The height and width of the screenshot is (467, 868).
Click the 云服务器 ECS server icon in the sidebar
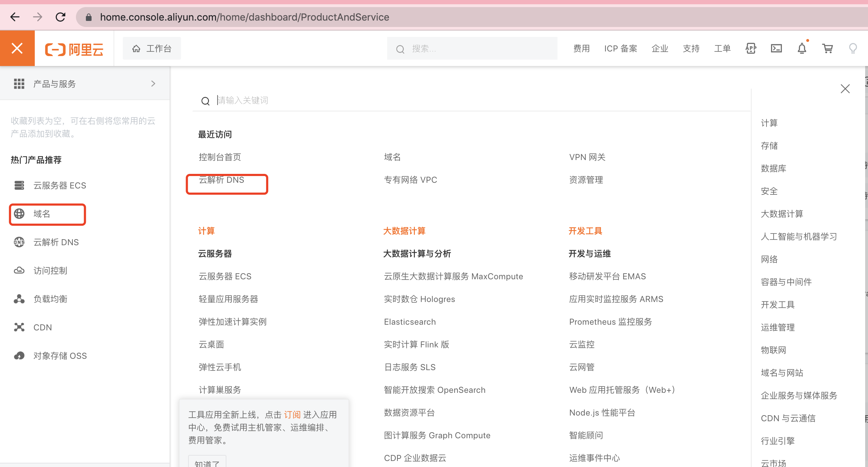[x=19, y=185]
